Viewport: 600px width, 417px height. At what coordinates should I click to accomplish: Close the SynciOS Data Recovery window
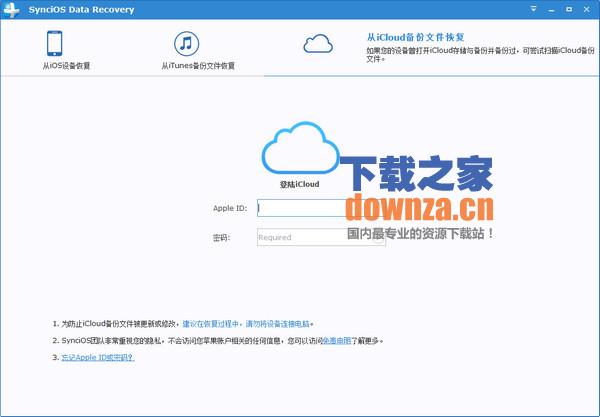coord(587,9)
